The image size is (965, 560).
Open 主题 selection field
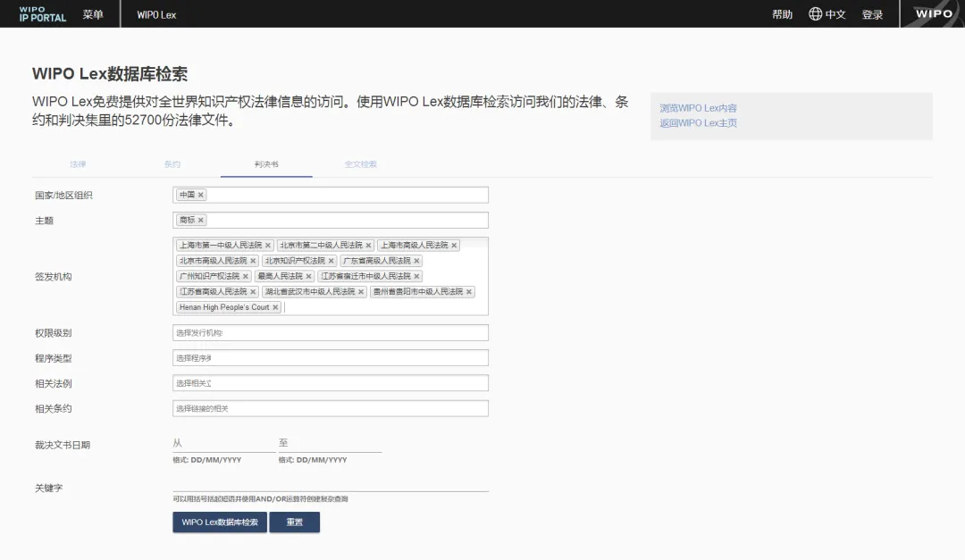(x=331, y=221)
